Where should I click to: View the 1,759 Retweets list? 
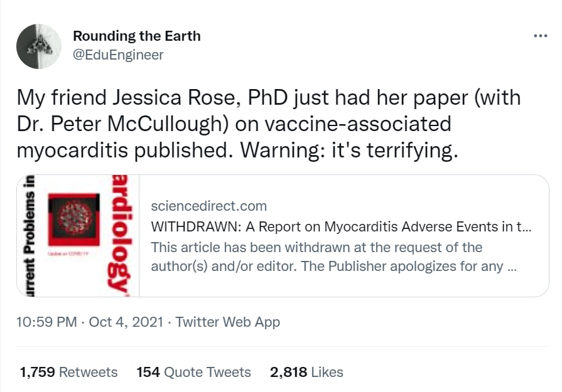point(68,372)
